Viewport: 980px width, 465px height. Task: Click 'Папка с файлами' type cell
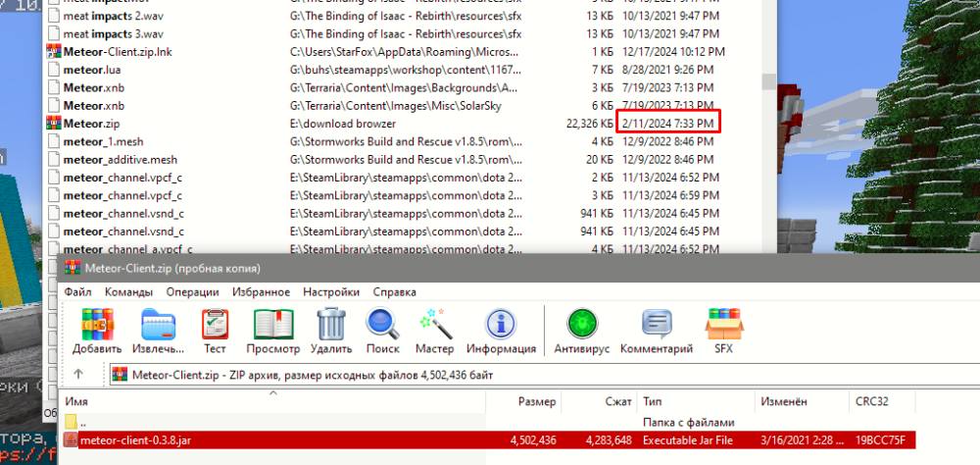pos(688,423)
